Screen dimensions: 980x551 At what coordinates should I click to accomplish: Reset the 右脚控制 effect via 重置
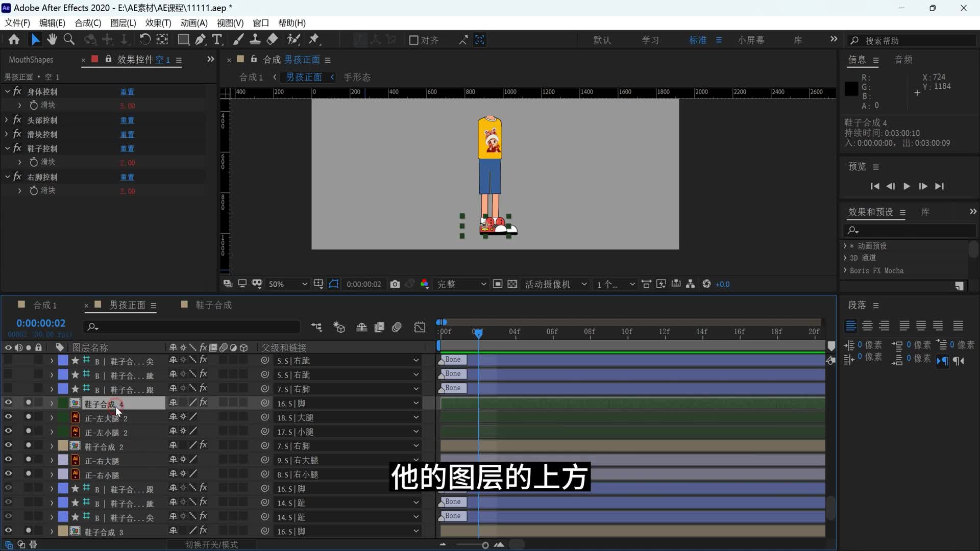(127, 177)
